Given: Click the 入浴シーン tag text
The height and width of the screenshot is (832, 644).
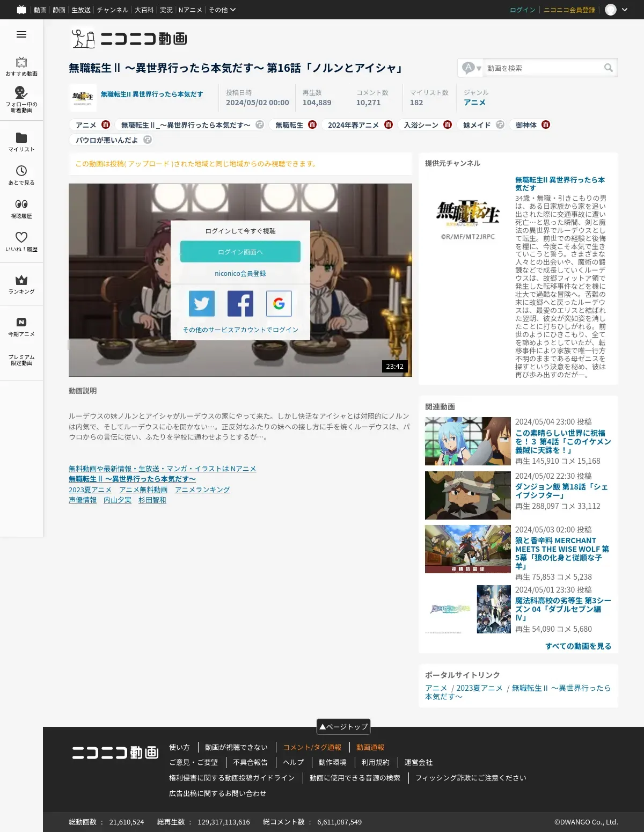Looking at the screenshot, I should tap(421, 125).
